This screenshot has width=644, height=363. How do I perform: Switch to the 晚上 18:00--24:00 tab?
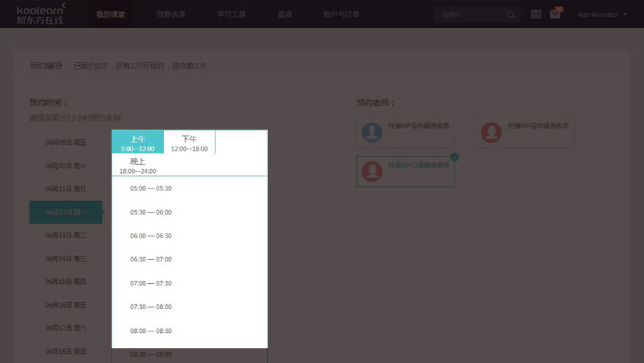(x=137, y=165)
